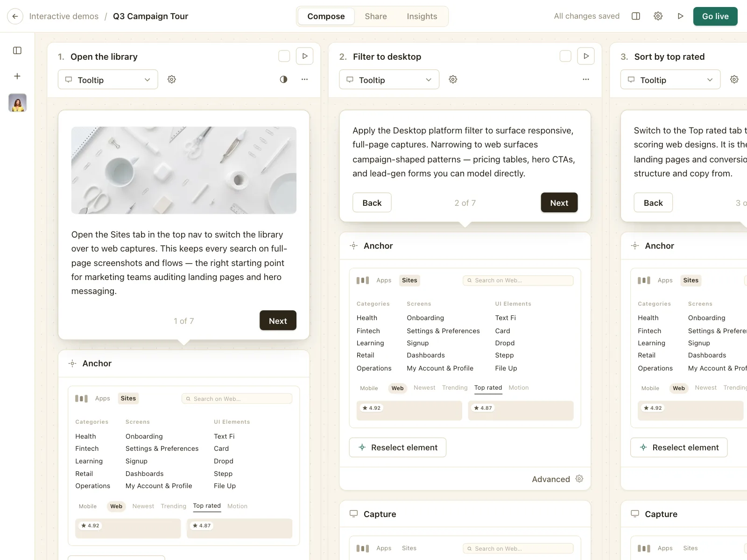Select checkbox for step 1 Open the library
The image size is (747, 560).
coord(284,56)
